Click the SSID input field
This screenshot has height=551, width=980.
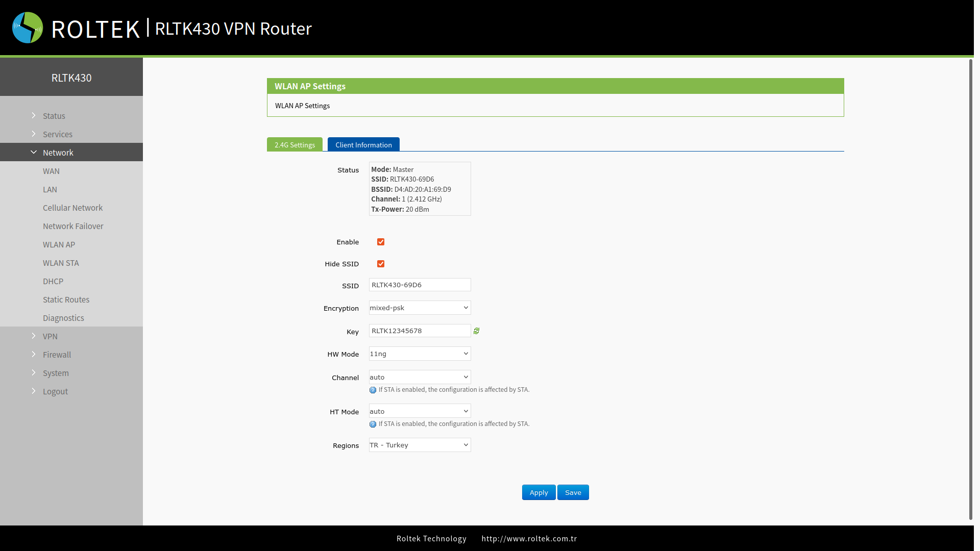420,285
